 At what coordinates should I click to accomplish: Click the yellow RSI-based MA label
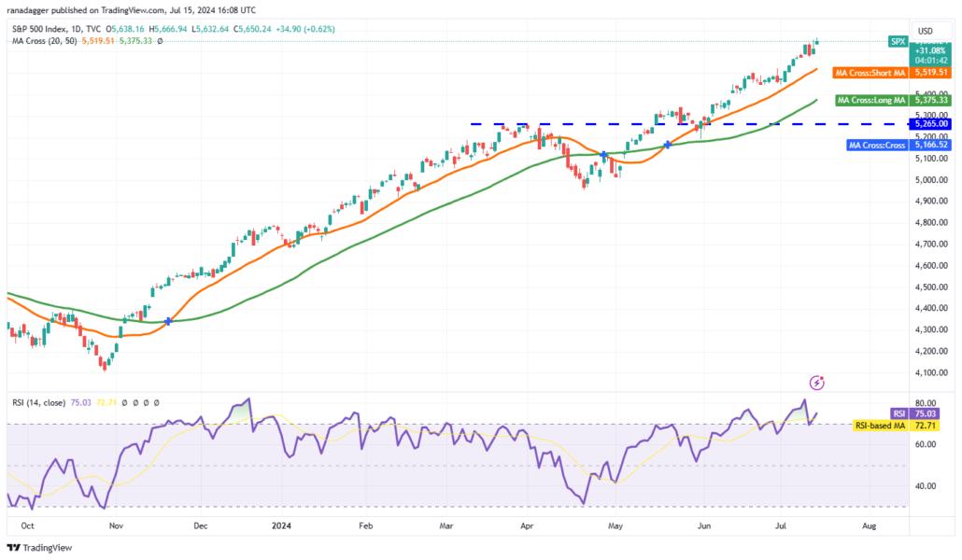coord(881,426)
